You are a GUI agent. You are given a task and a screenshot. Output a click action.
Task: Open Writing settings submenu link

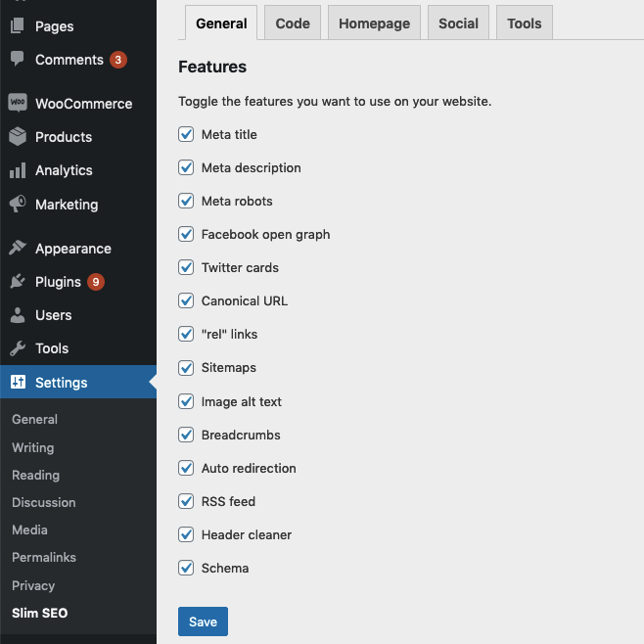point(33,447)
